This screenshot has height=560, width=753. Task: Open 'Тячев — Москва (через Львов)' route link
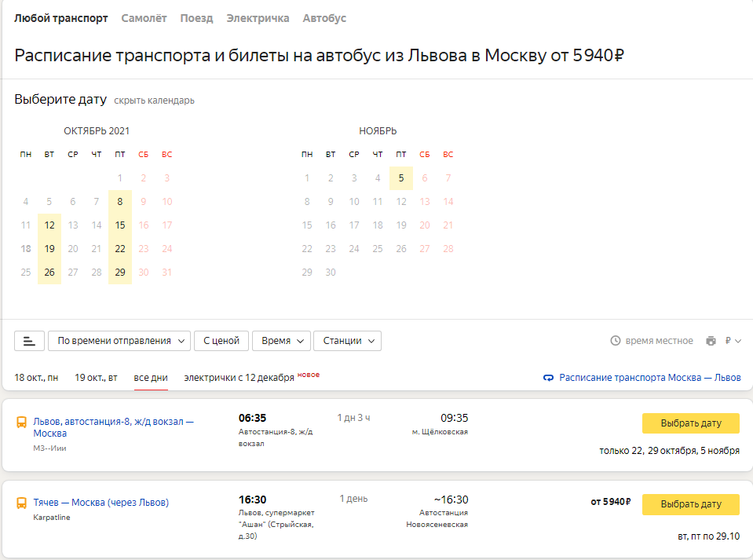pyautogui.click(x=101, y=503)
